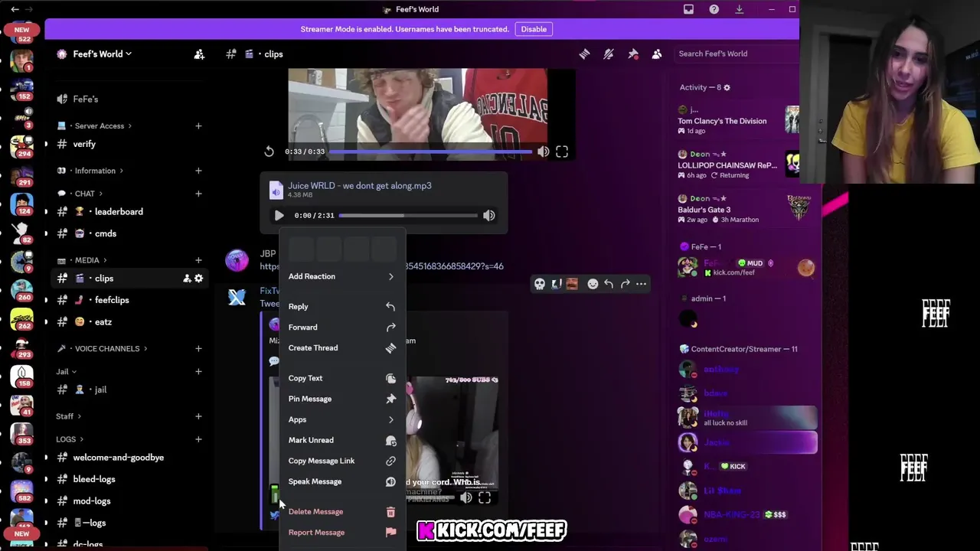Open the Help icon in title bar
980x551 pixels.
coord(714,9)
